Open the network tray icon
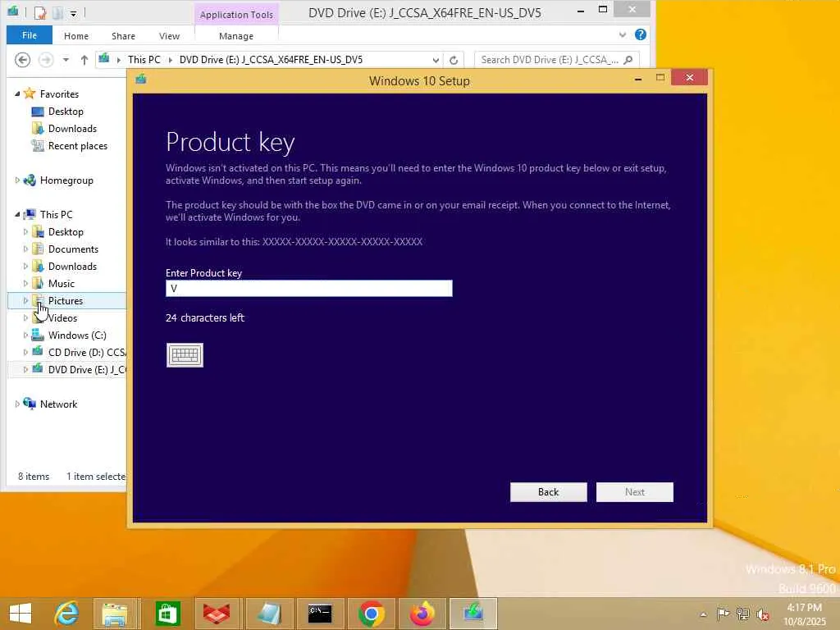 point(743,614)
